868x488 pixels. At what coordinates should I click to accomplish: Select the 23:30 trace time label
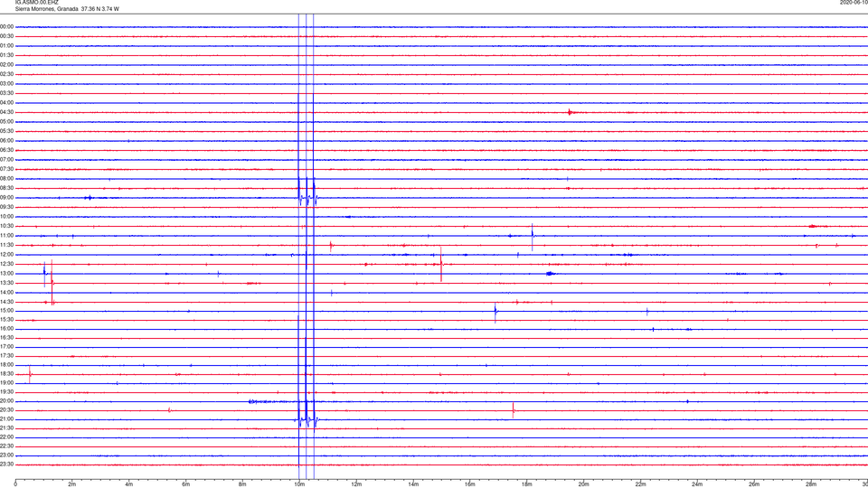[x=7, y=465]
